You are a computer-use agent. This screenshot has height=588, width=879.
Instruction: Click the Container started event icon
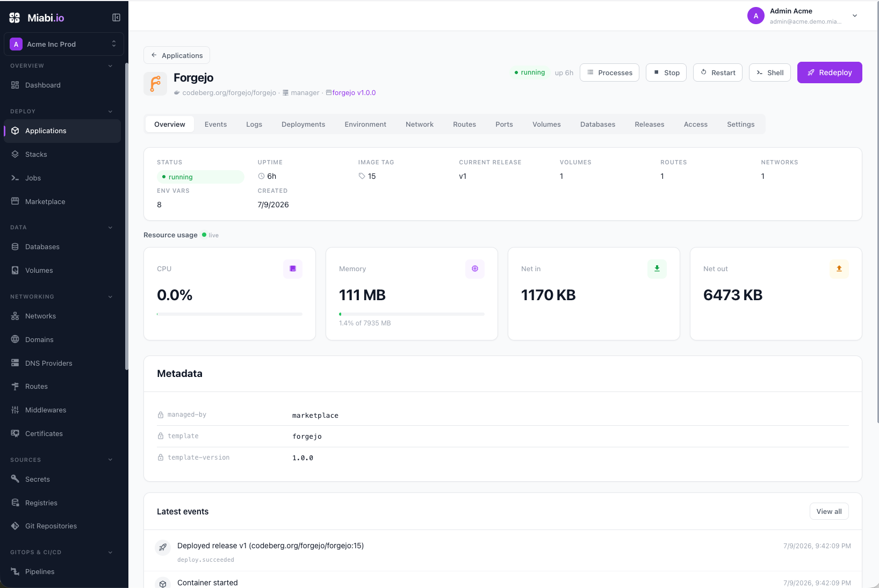(x=163, y=584)
